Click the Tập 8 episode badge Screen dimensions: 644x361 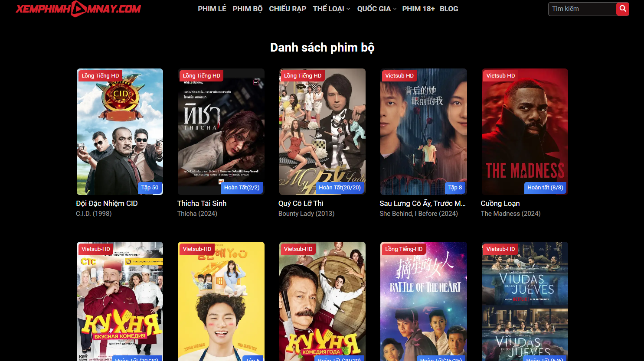[455, 188]
